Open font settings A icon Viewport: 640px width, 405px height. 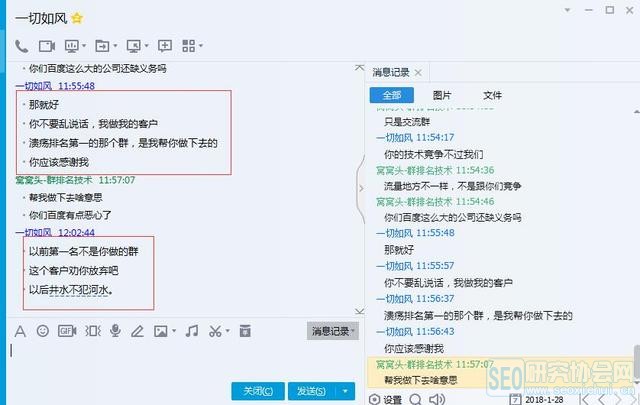pyautogui.click(x=20, y=331)
